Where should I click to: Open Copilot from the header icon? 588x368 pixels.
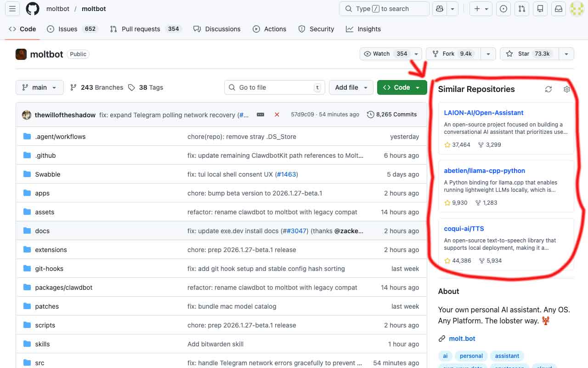pos(439,9)
